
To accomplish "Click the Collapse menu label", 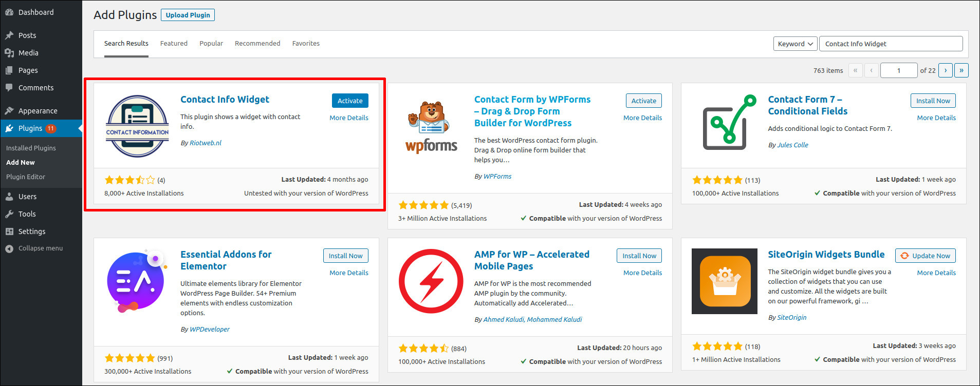I will tap(41, 248).
